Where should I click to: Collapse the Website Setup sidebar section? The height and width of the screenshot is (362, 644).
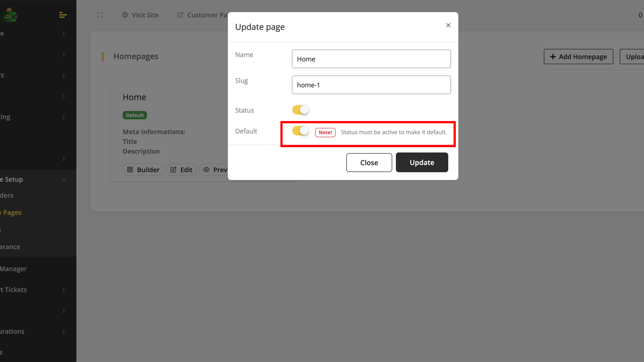tap(64, 179)
